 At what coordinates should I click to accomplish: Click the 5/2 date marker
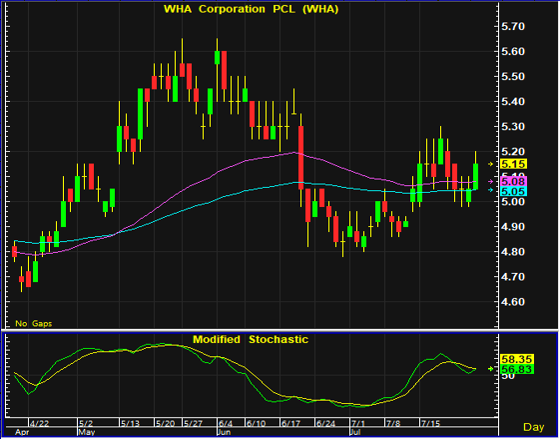pyautogui.click(x=86, y=424)
